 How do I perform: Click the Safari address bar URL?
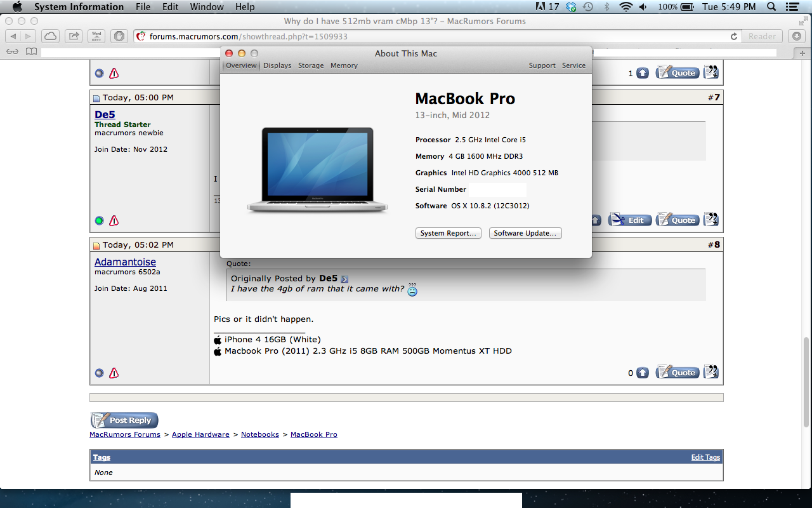pos(249,36)
